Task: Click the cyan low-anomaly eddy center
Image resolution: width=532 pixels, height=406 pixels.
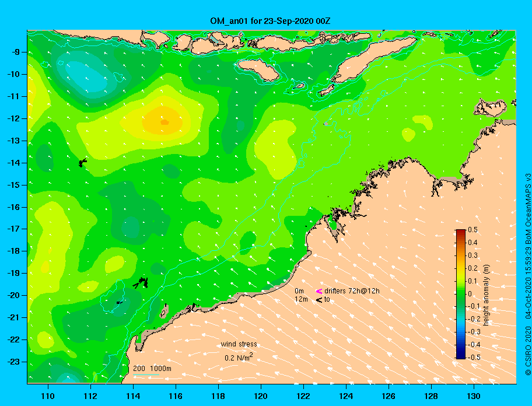Action: pos(87,77)
